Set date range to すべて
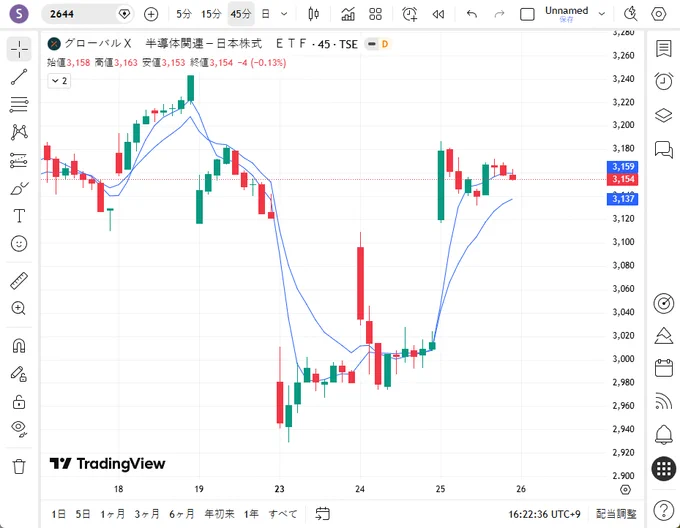This screenshot has width=680, height=528. (x=283, y=514)
